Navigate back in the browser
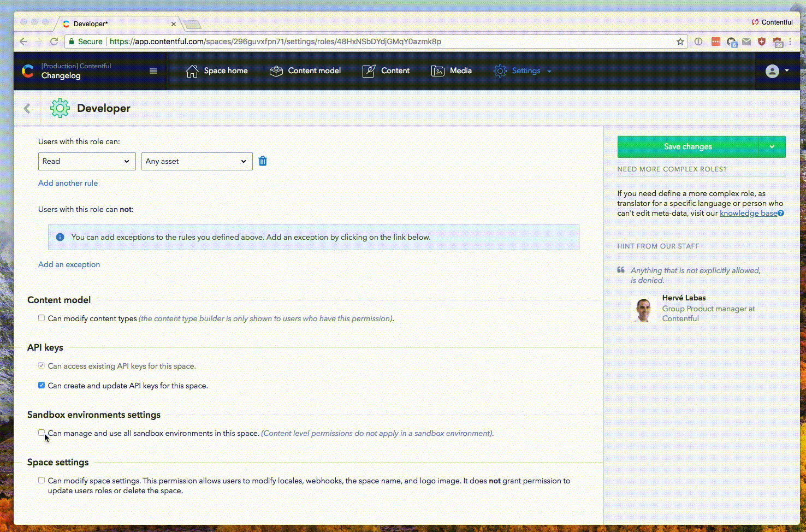The image size is (806, 532). pos(23,42)
